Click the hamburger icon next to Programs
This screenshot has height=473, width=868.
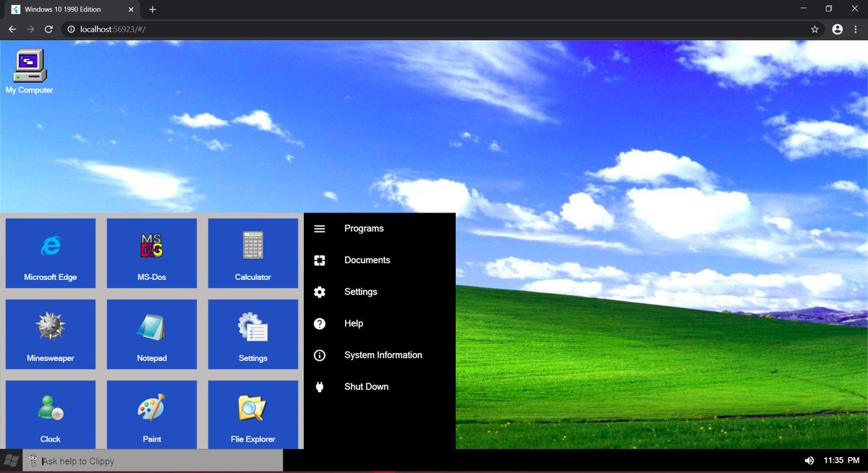click(x=320, y=229)
